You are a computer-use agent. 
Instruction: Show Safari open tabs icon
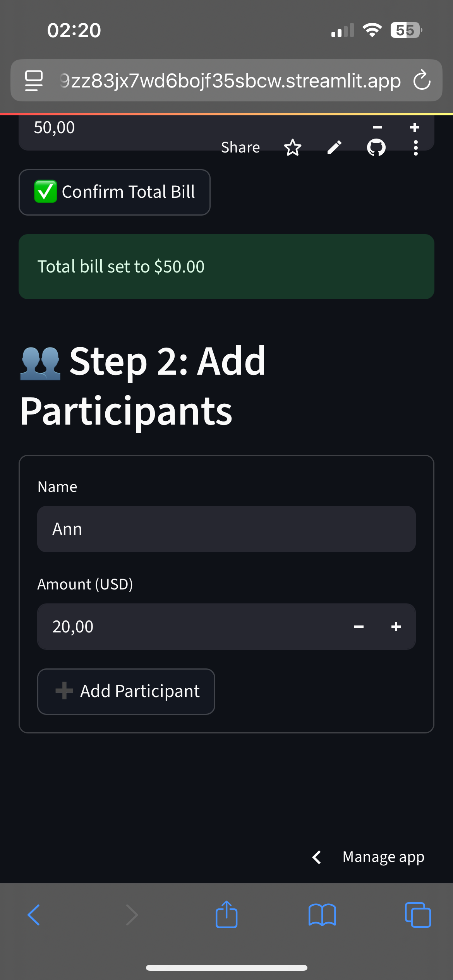418,915
